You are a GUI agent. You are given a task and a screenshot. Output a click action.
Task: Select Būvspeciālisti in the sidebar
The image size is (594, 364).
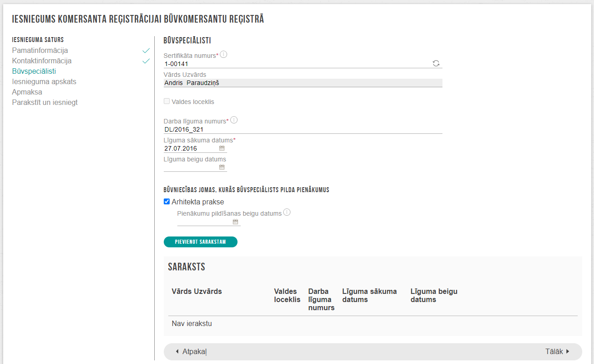tap(34, 71)
